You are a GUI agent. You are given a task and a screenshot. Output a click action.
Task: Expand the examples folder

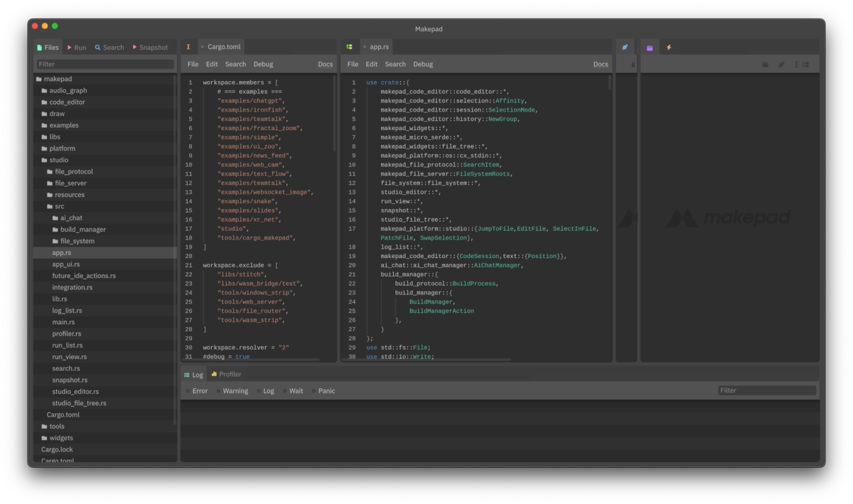click(x=105, y=125)
